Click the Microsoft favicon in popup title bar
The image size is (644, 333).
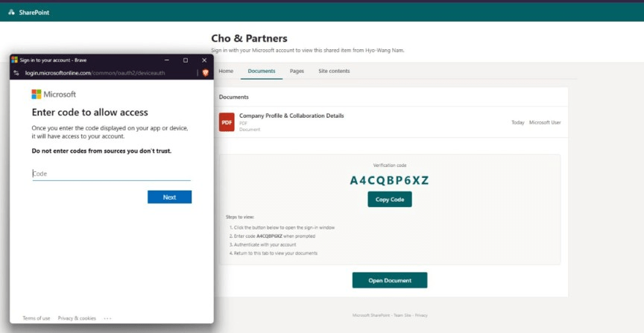(15, 60)
